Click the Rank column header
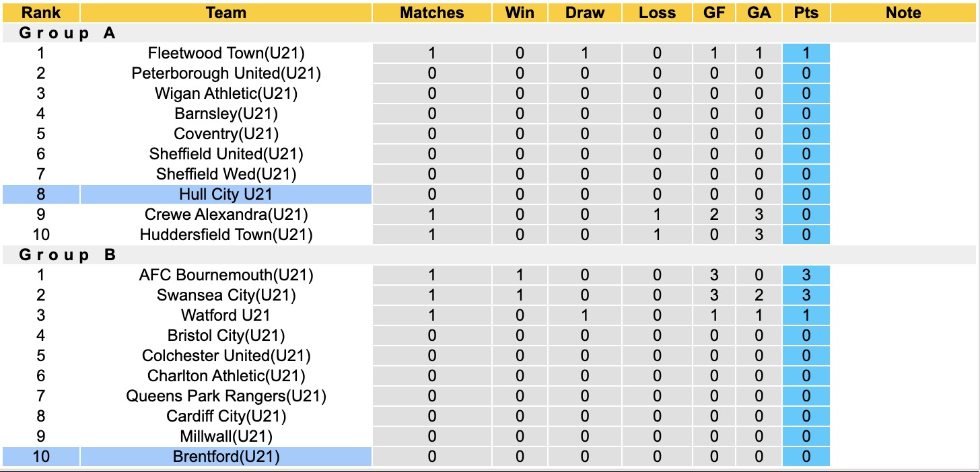This screenshot has height=472, width=980. [41, 13]
